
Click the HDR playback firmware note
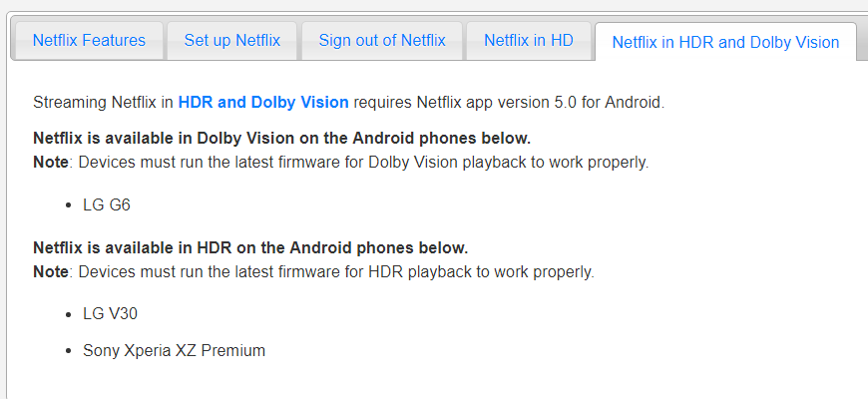(x=314, y=272)
